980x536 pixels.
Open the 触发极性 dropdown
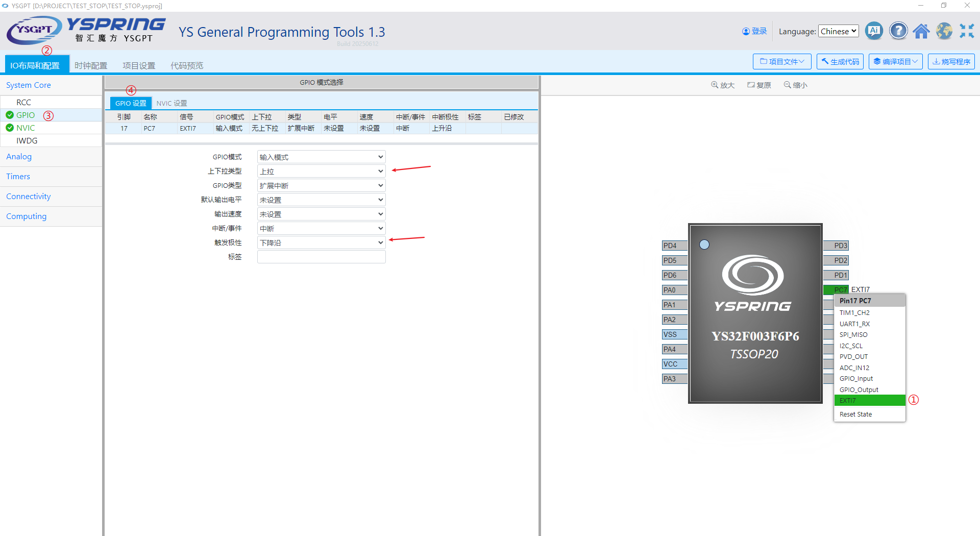point(321,242)
